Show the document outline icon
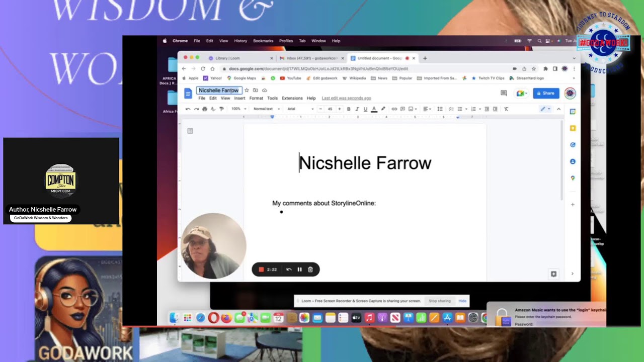 [x=190, y=131]
